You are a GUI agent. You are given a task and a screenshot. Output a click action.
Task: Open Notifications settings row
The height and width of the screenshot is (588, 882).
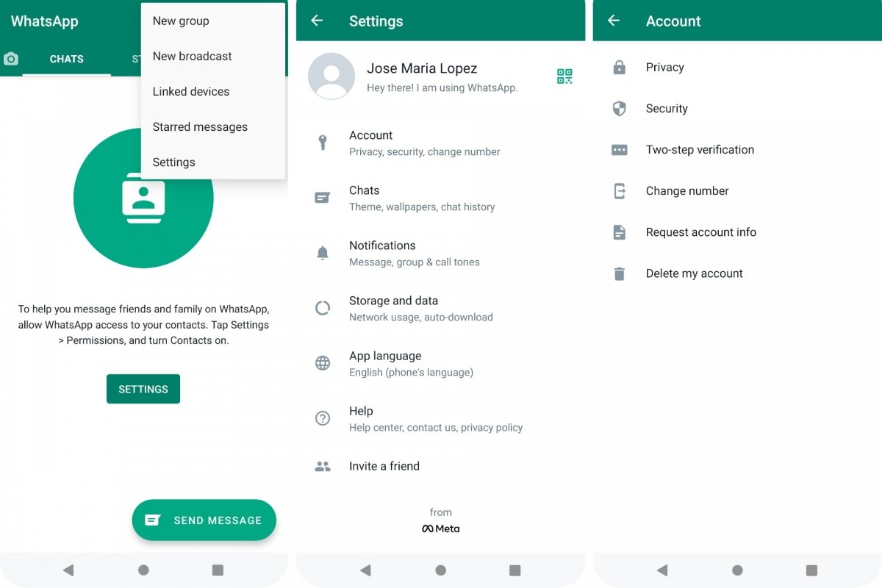441,253
